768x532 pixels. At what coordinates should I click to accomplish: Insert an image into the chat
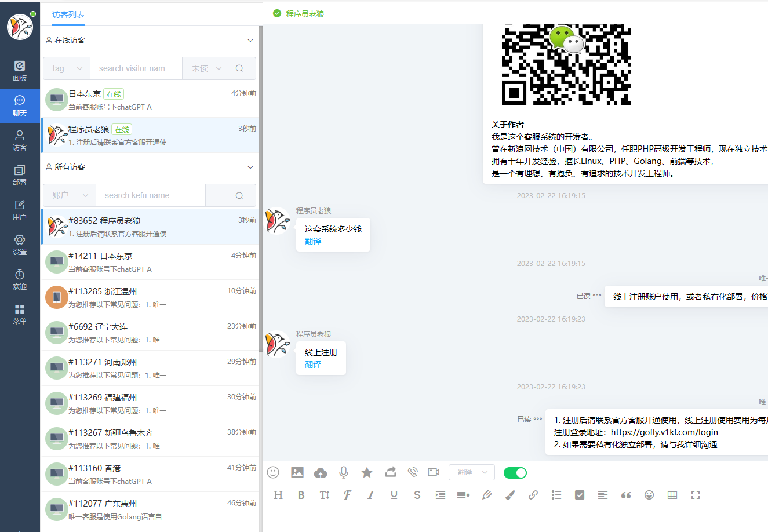point(297,472)
